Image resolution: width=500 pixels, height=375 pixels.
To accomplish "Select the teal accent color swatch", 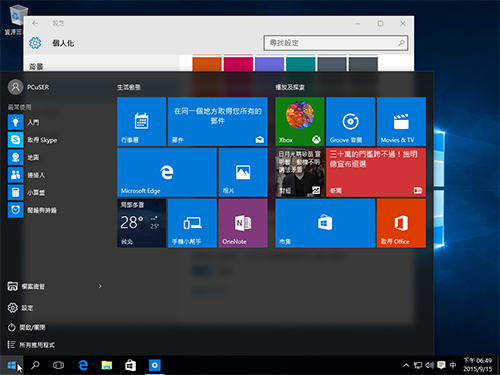I will click(x=301, y=63).
